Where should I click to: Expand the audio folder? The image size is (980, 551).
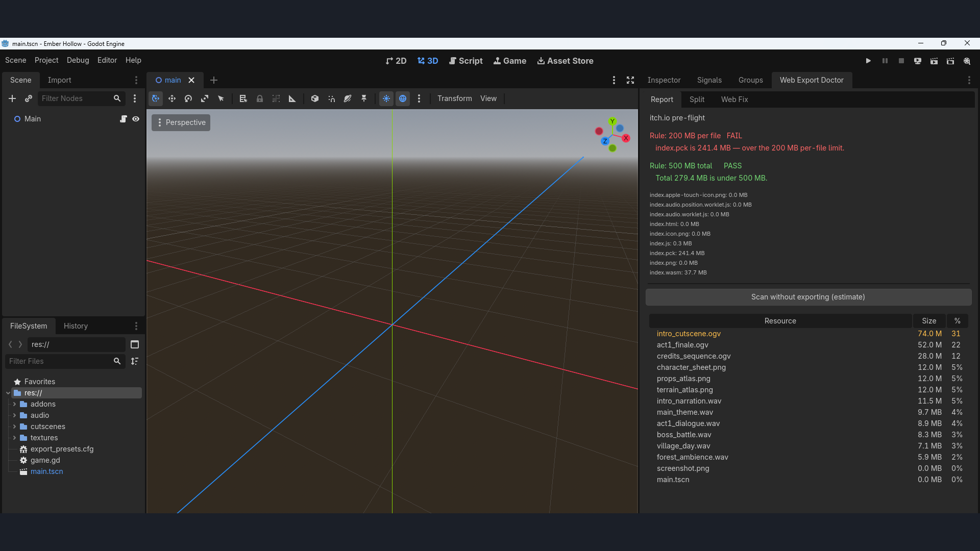tap(14, 415)
